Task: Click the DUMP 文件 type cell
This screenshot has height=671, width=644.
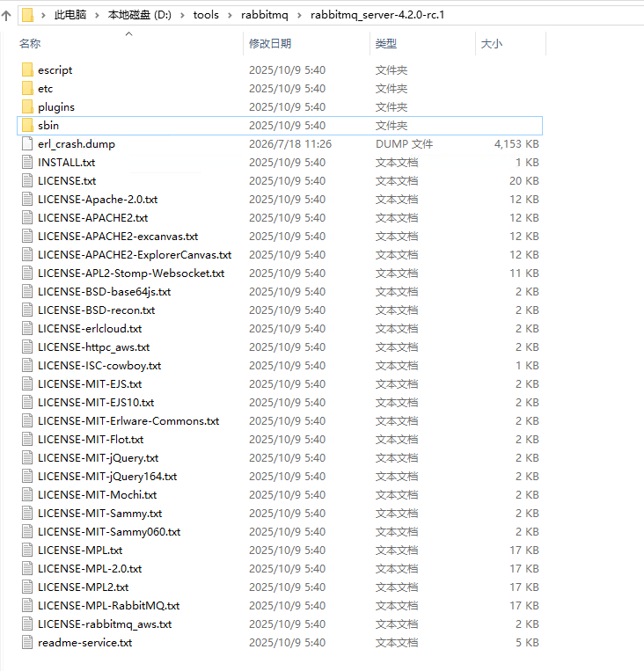Action: [404, 144]
